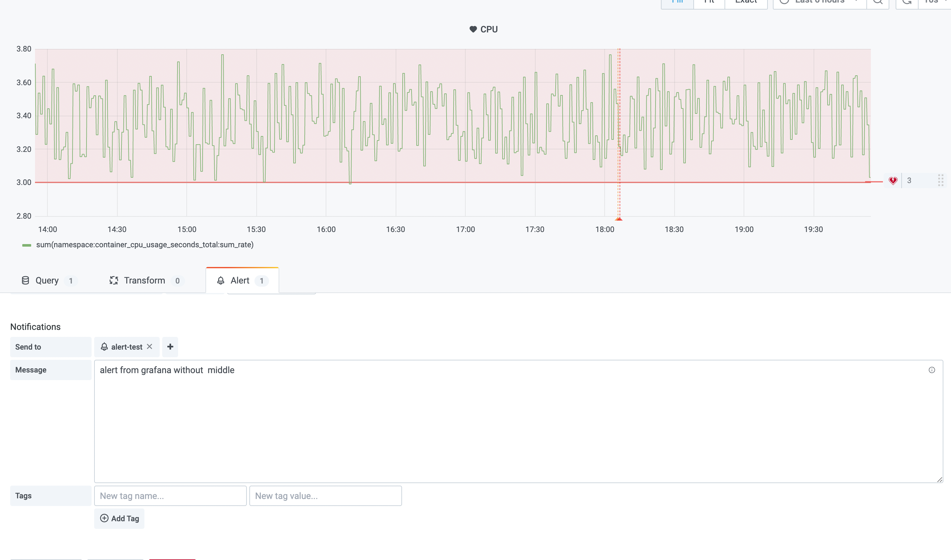Click the 3.00 y-axis label
The width and height of the screenshot is (951, 560).
pyautogui.click(x=24, y=182)
